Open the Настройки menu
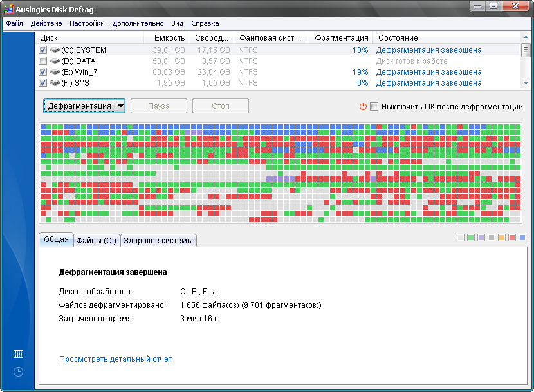Viewport: 534px width, 392px height. 87,23
